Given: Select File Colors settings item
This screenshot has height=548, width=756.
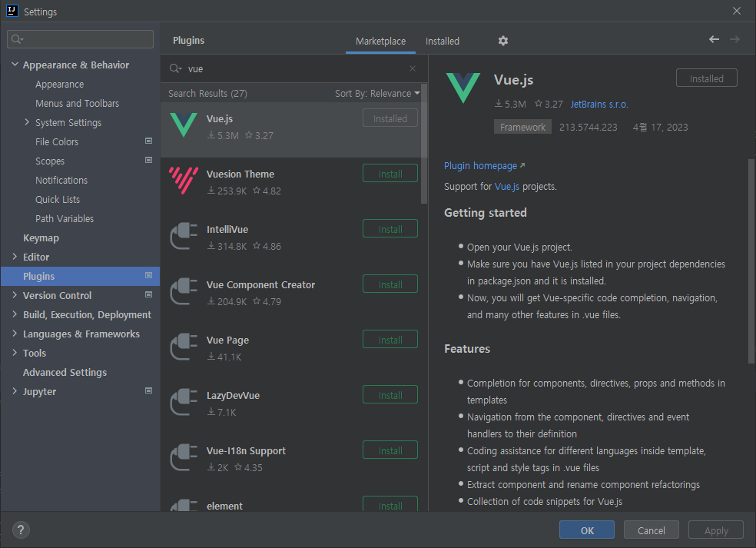Looking at the screenshot, I should point(56,142).
